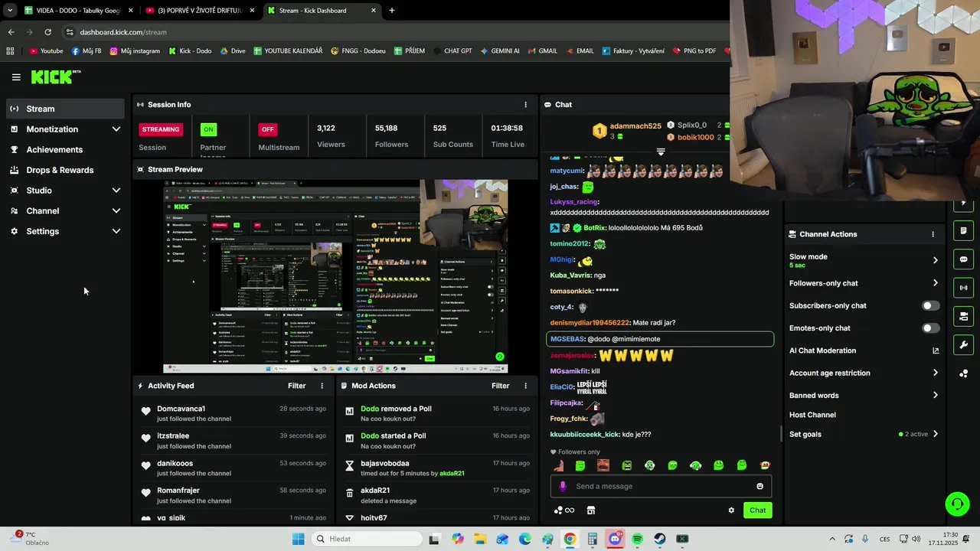
Task: Open Slow mode options
Action: pyautogui.click(x=864, y=260)
